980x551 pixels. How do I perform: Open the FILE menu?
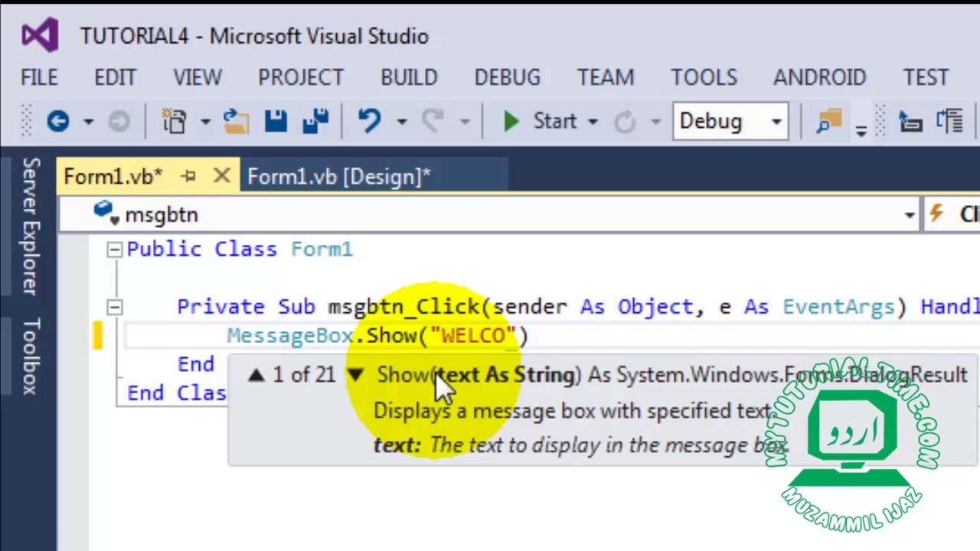[x=39, y=77]
